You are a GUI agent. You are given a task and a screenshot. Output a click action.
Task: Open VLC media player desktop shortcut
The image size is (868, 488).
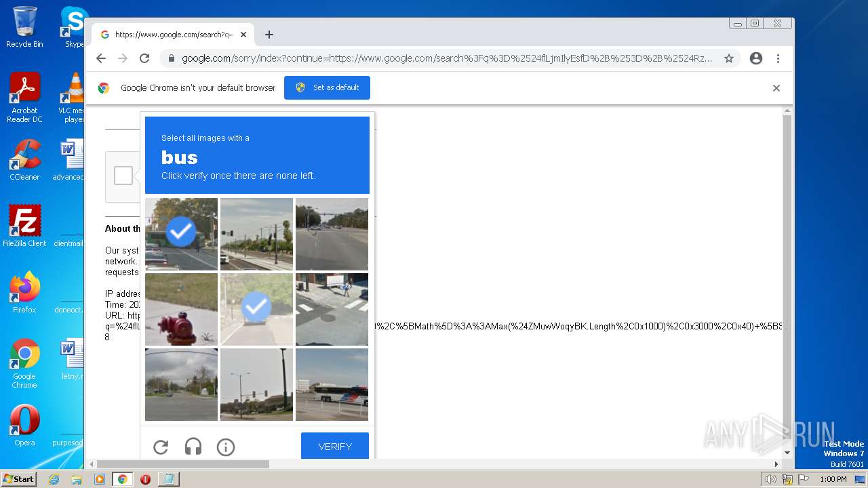[x=71, y=98]
